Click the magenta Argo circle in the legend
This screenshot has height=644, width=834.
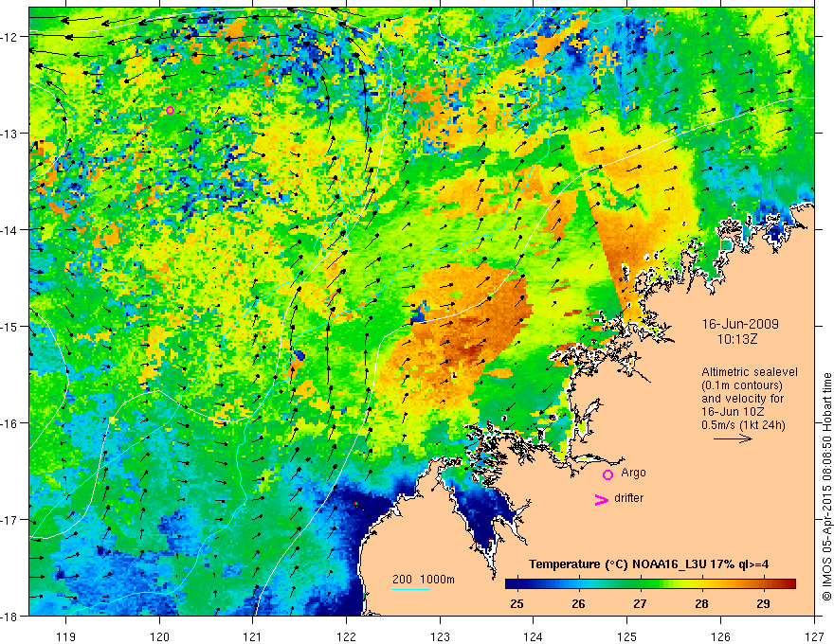pyautogui.click(x=607, y=474)
